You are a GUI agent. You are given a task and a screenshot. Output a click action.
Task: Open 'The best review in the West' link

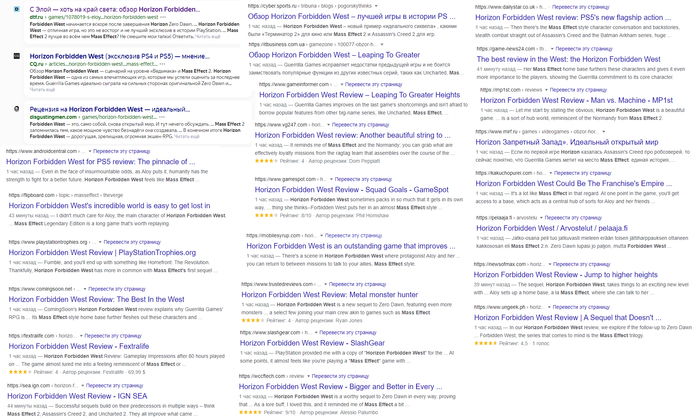click(568, 59)
